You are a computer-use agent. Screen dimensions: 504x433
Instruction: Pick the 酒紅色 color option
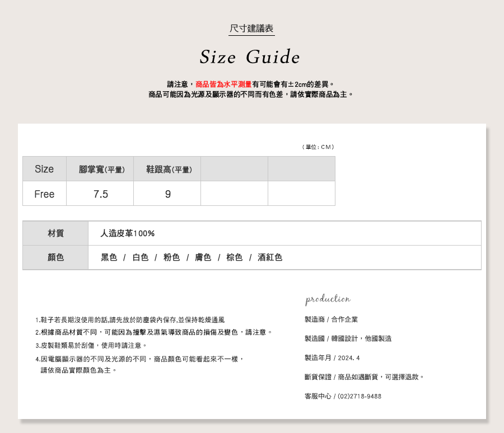(270, 257)
